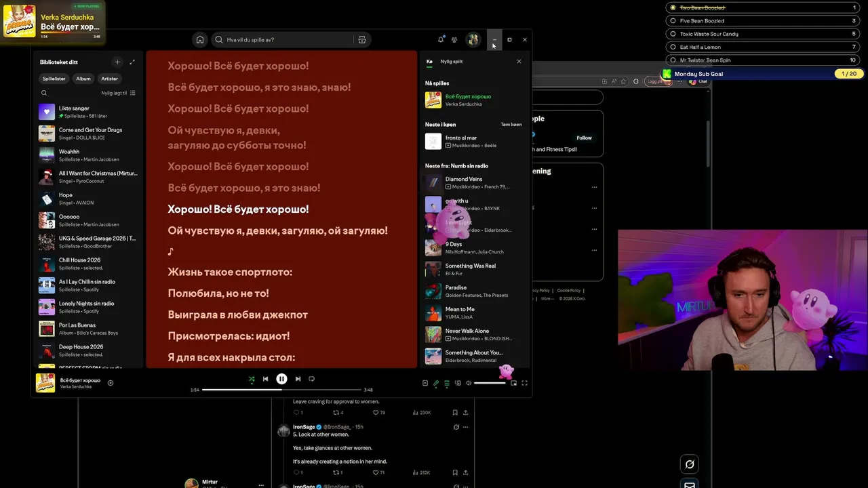
Task: Open Lonely Nights sin radio
Action: 88,307
